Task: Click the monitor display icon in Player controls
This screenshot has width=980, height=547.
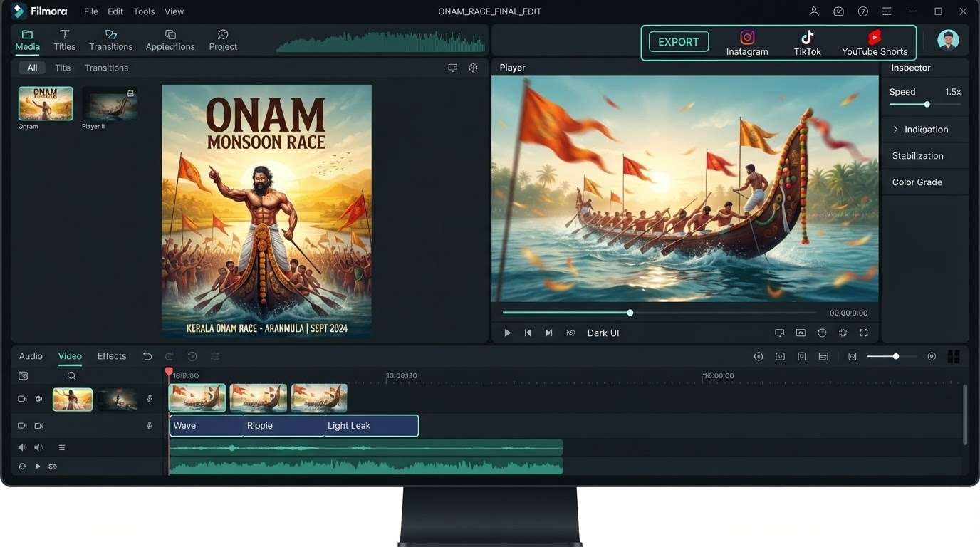Action: point(779,333)
